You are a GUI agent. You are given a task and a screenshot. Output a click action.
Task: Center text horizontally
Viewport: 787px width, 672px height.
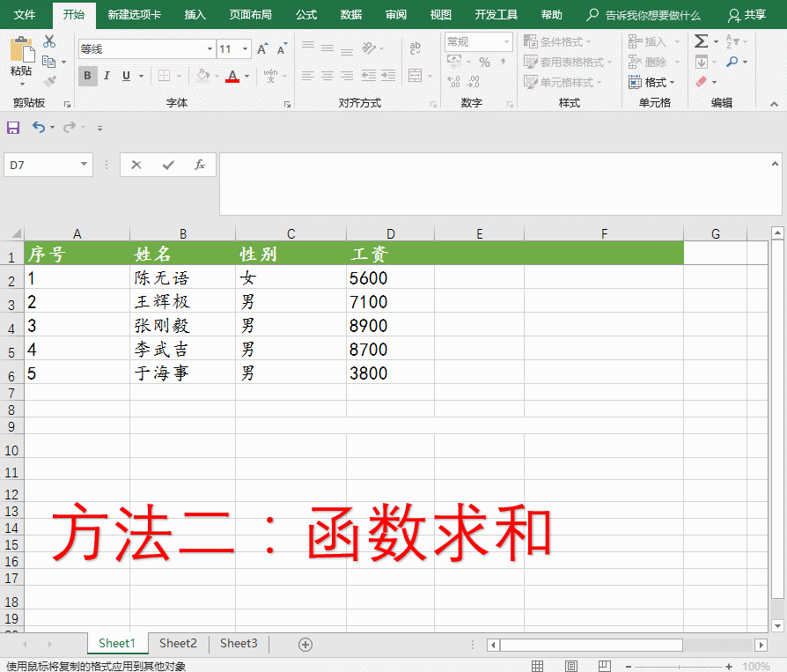327,76
